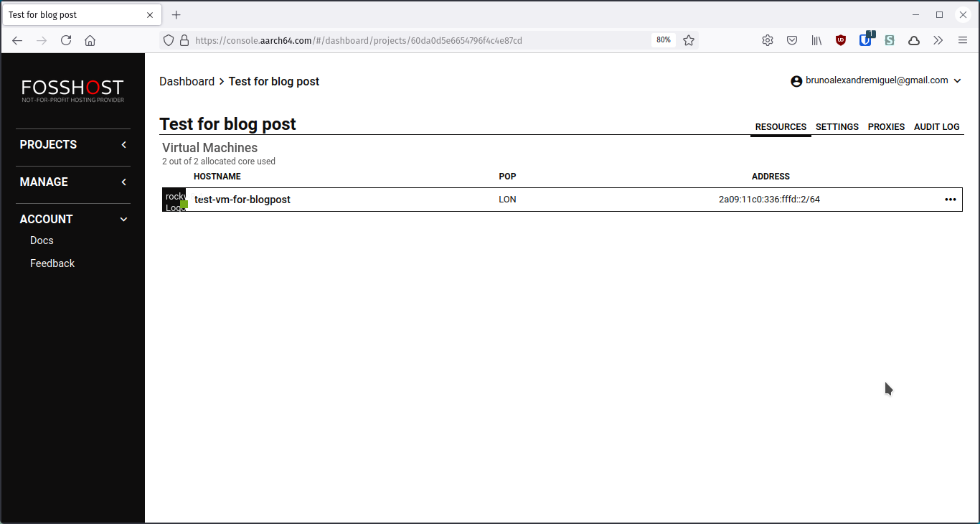
Task: Switch to the PROXIES tab
Action: point(886,127)
